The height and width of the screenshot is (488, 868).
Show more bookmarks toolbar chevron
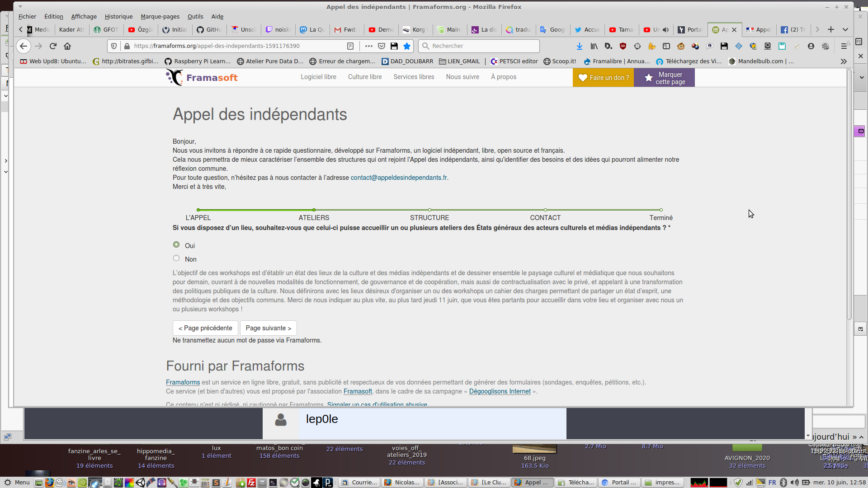click(844, 61)
